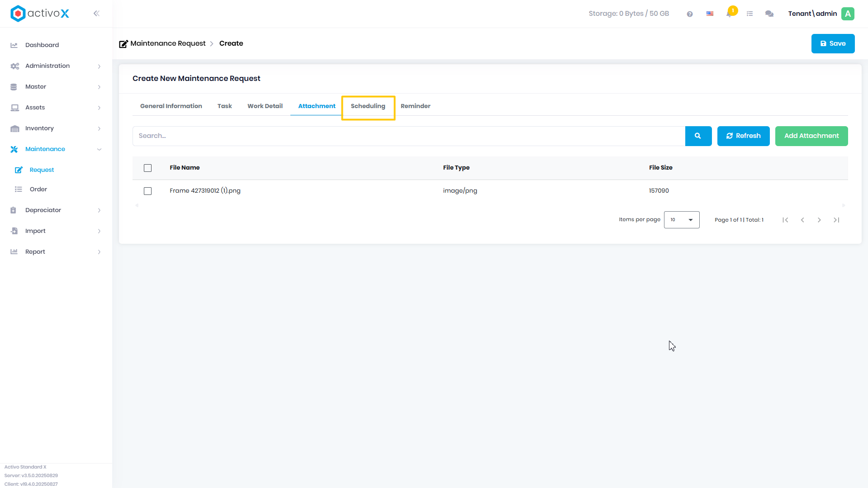
Task: Expand the Inventory menu chevron
Action: [99, 129]
